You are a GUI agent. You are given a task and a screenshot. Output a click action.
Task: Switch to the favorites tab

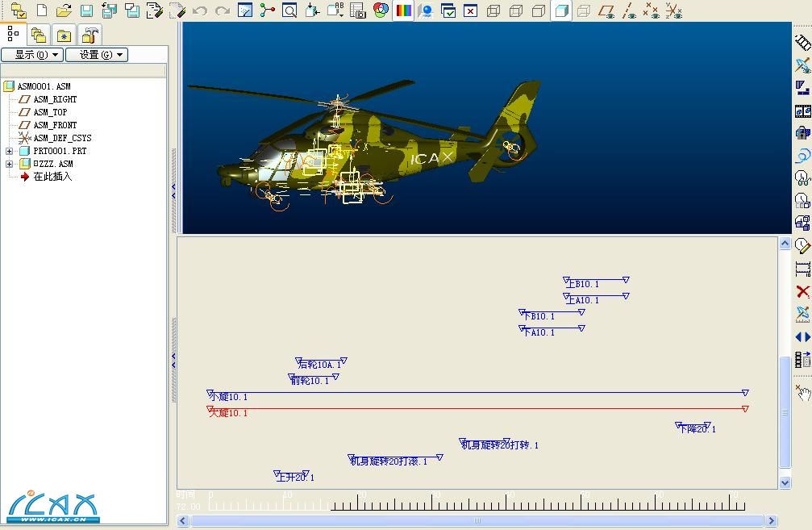(64, 35)
